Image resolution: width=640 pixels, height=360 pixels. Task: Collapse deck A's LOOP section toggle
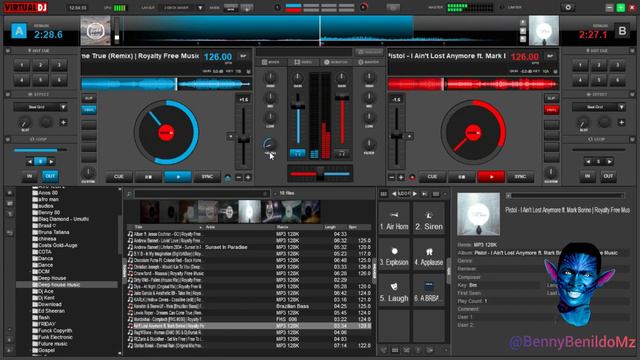8,139
